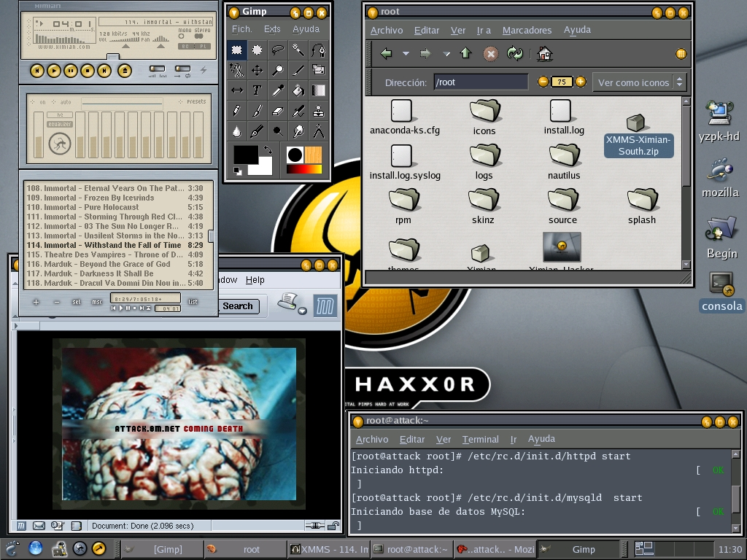Open Nautilus 'Marcadores' menu

[527, 30]
